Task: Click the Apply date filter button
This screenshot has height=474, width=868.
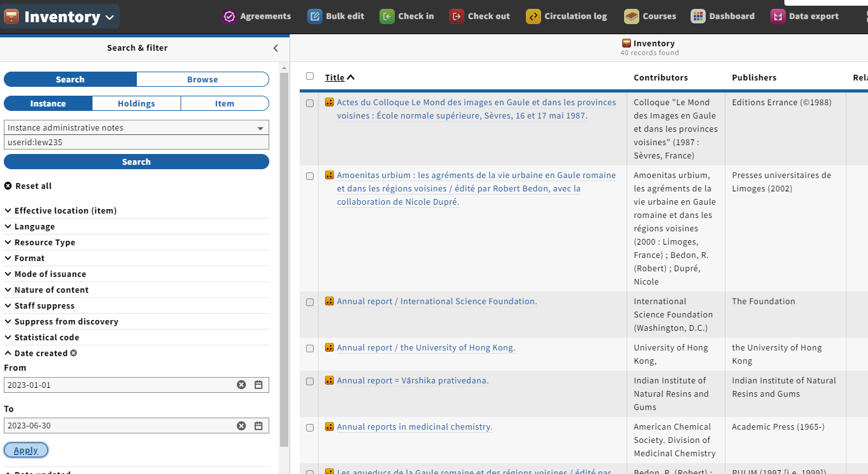Action: (x=26, y=451)
